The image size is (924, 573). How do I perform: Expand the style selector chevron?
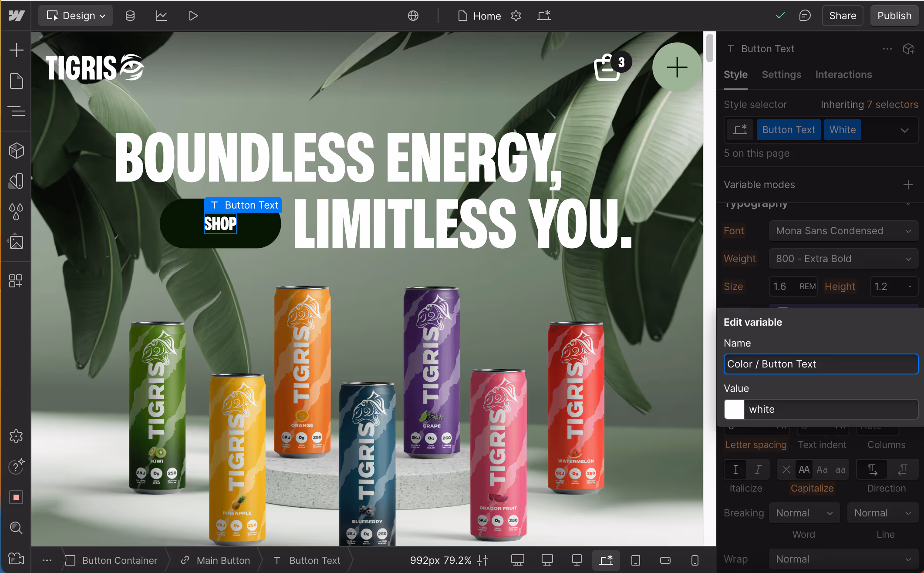click(x=905, y=130)
